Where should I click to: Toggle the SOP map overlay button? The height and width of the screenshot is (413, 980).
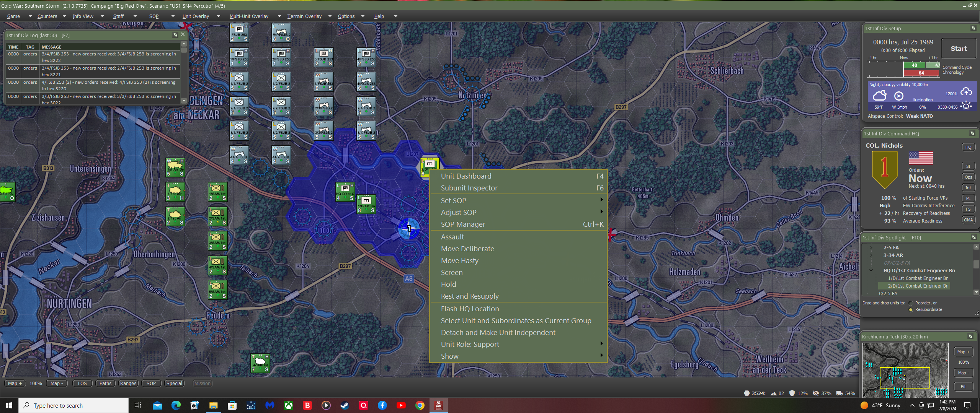(x=151, y=383)
